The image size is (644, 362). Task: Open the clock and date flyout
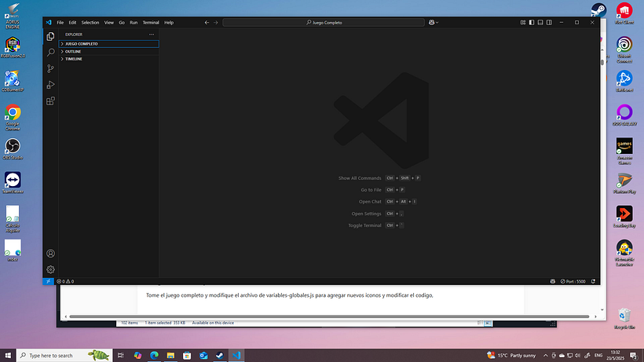pyautogui.click(x=615, y=356)
